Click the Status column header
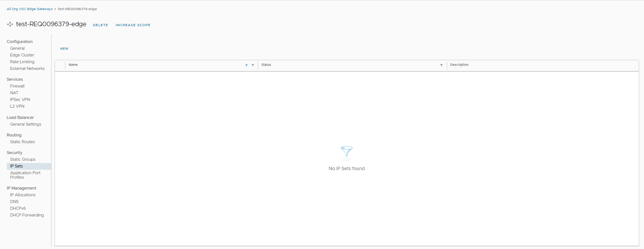This screenshot has height=249, width=644. 266,65
